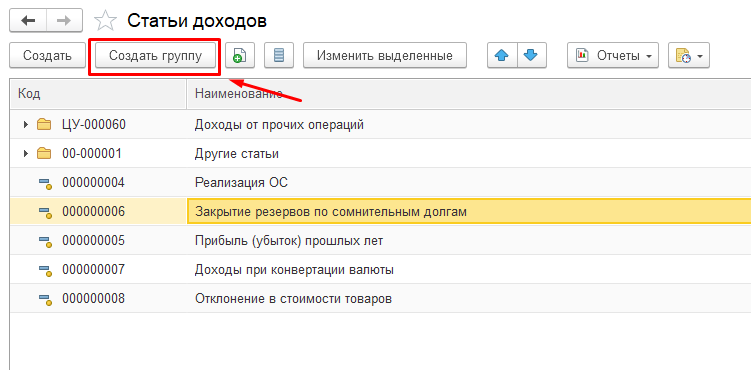This screenshot has height=370, width=751.
Task: Move item up with blue arrow
Action: click(x=502, y=56)
